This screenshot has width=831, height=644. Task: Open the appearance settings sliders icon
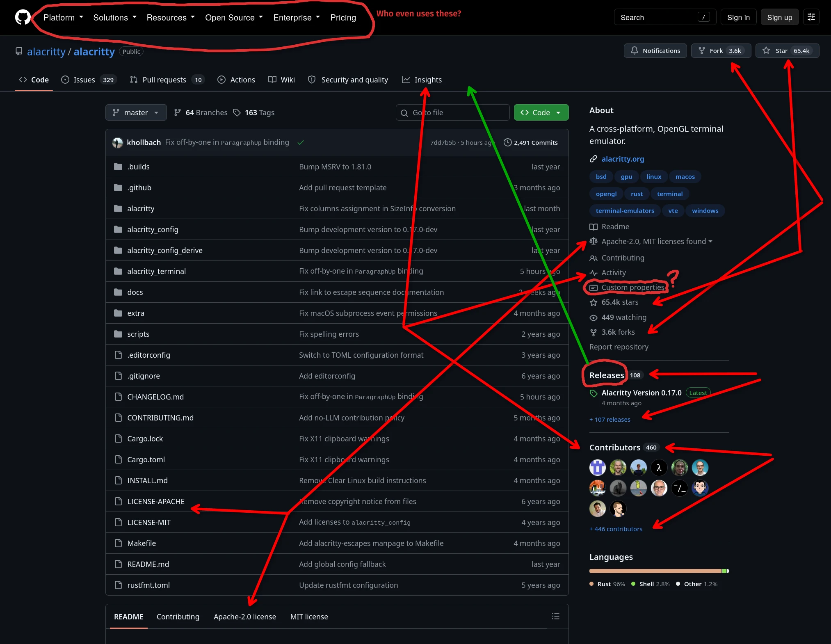(x=811, y=17)
